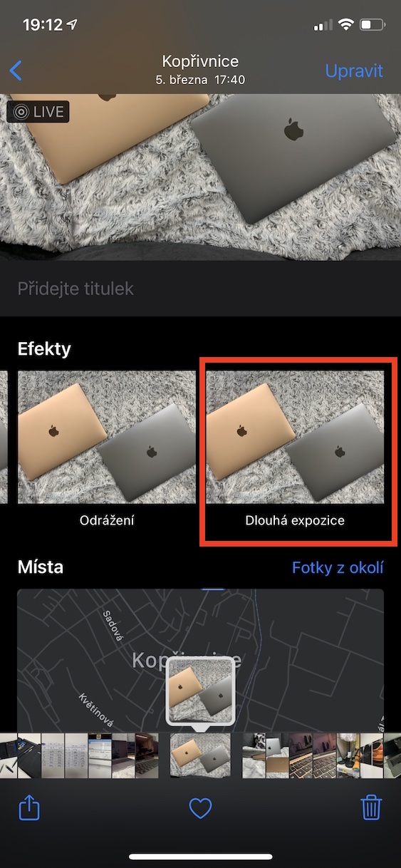Add a caption in Přidejte titulek field
Screen dimensions: 401x868
click(200, 289)
